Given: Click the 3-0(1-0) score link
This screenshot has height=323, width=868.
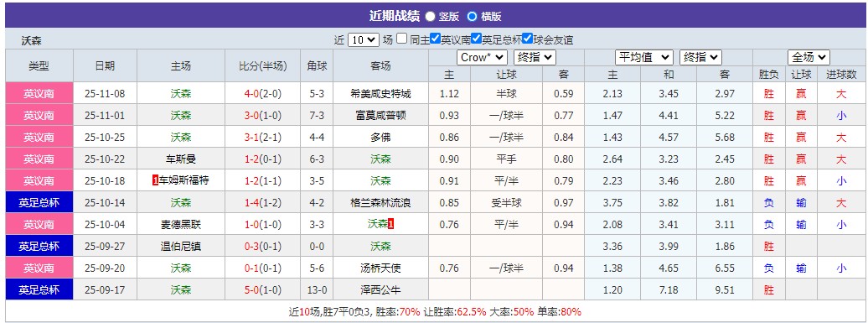Looking at the screenshot, I should 263,115.
